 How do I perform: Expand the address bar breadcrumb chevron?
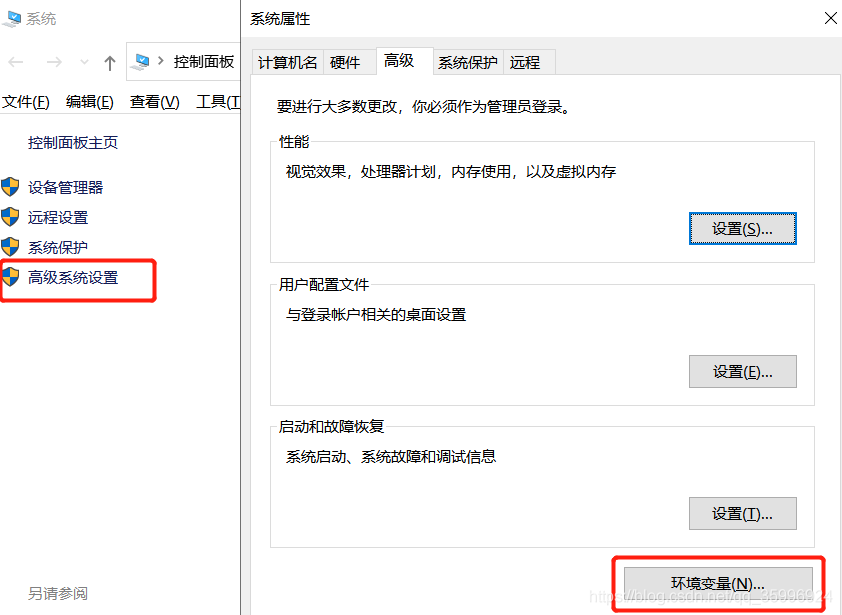161,61
